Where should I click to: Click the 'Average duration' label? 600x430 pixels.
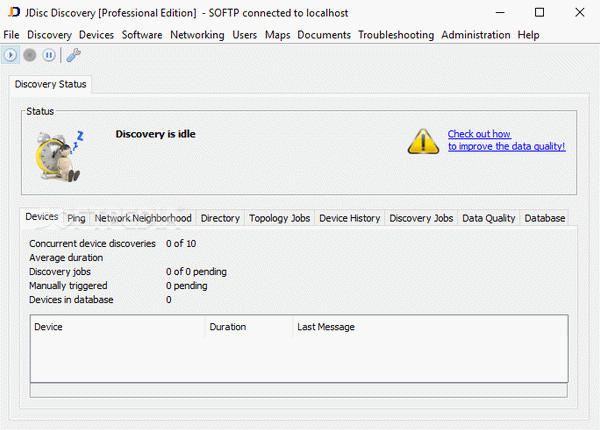[x=66, y=258]
